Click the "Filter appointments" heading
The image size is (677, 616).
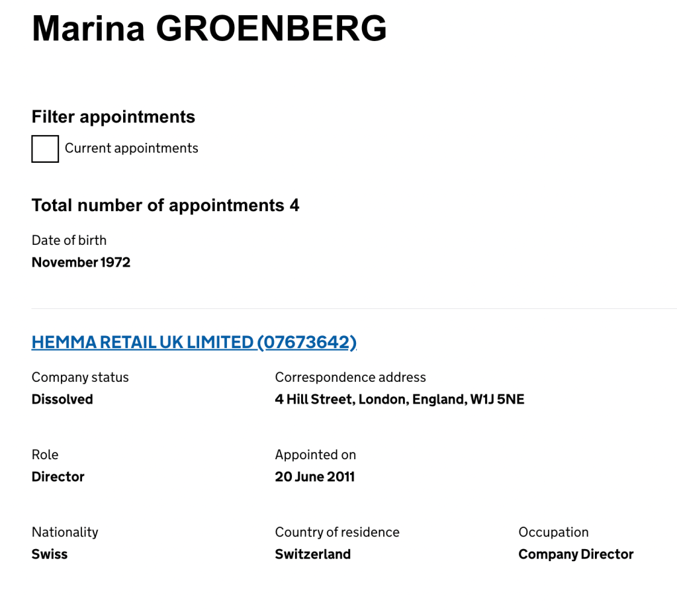[x=113, y=117]
